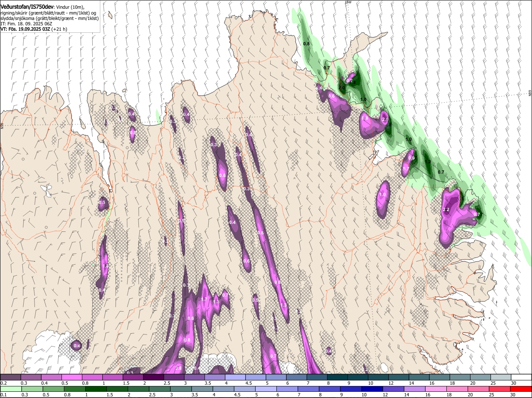Click the 'VT: Fös. 19.09.2025 03Z' valid time

[x=25, y=29]
